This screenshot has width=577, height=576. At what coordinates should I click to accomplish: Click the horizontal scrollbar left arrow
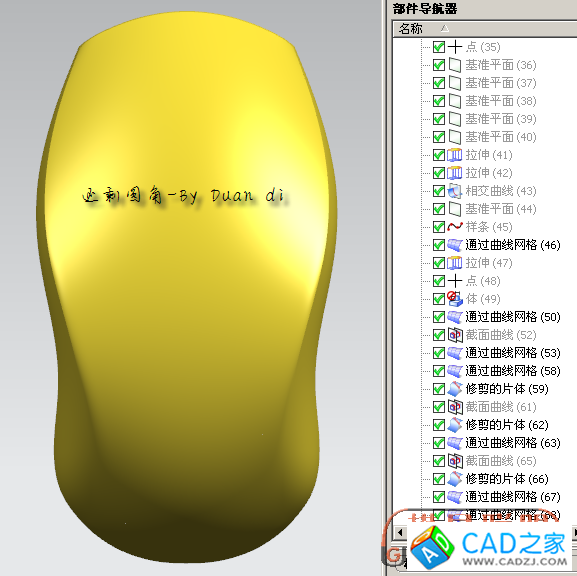(x=400, y=532)
